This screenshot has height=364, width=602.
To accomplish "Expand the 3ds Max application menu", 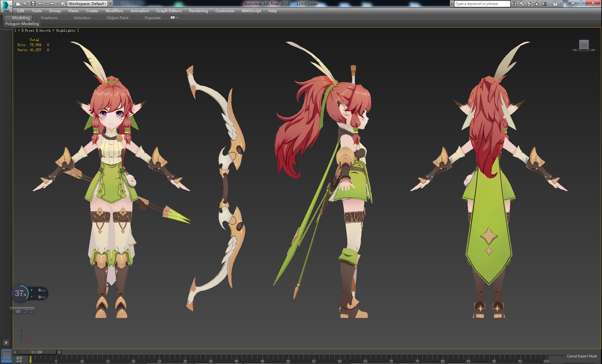I will [x=6, y=6].
